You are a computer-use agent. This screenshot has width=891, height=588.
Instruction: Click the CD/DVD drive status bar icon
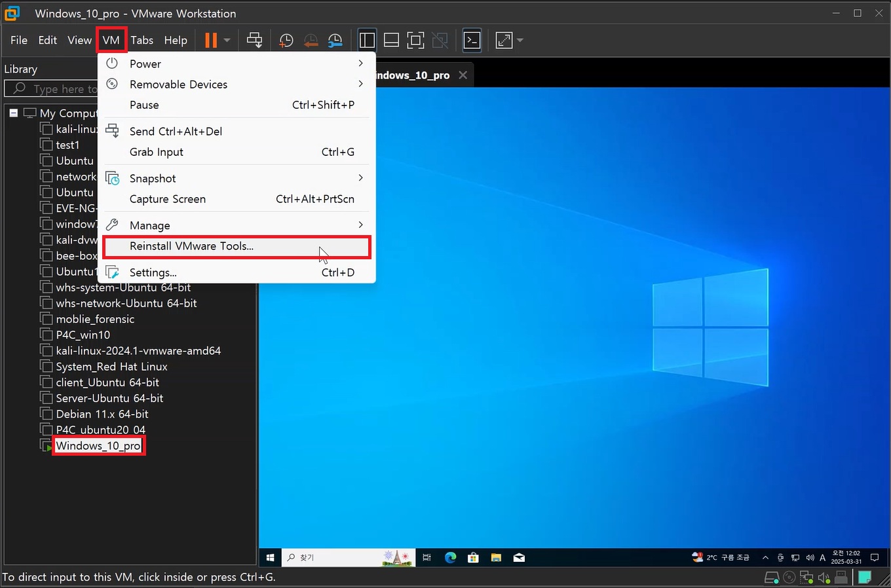pos(789,578)
